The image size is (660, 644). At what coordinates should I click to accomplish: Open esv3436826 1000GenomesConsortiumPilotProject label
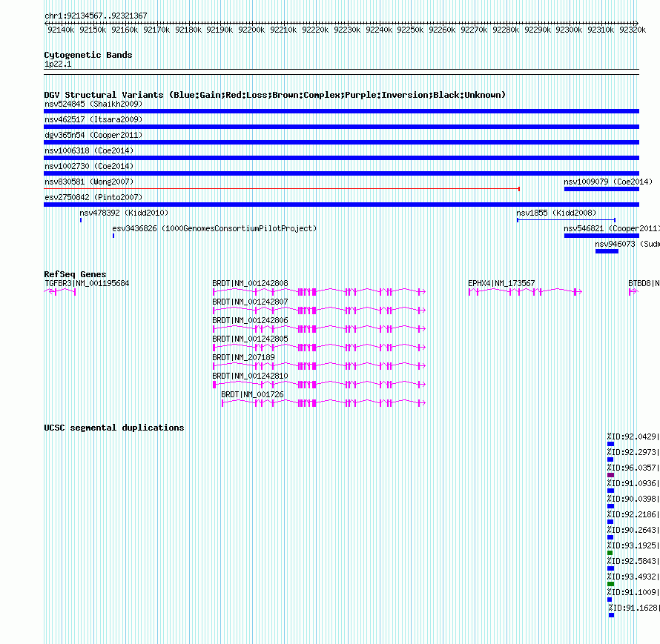click(x=214, y=228)
